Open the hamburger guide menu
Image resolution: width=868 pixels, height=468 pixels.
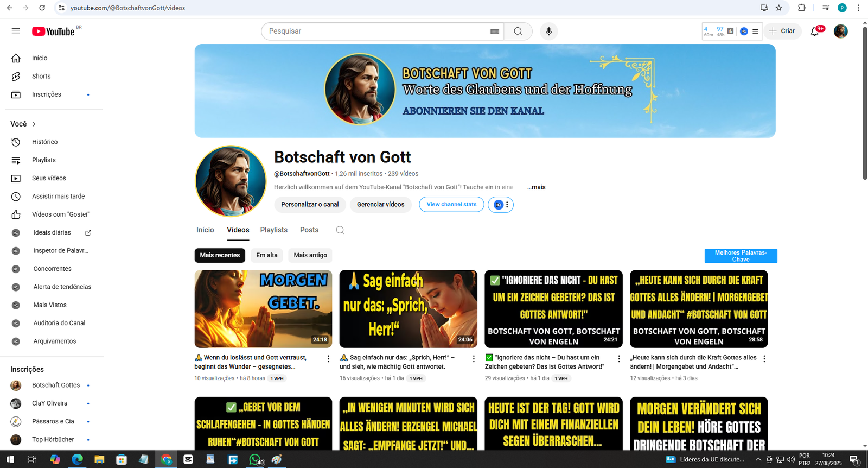(x=16, y=31)
